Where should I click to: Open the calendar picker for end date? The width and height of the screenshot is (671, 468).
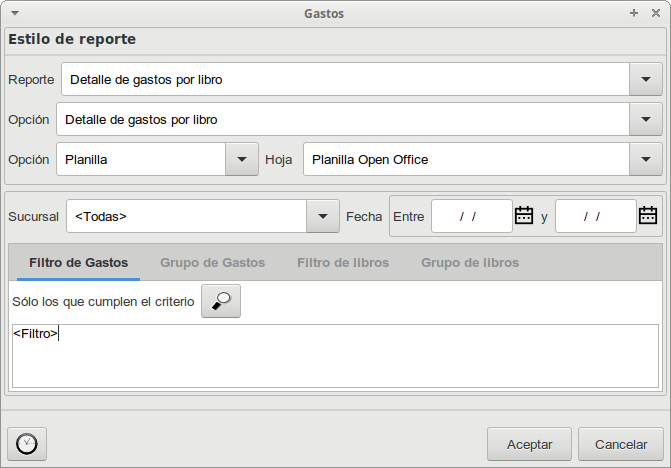(x=647, y=216)
